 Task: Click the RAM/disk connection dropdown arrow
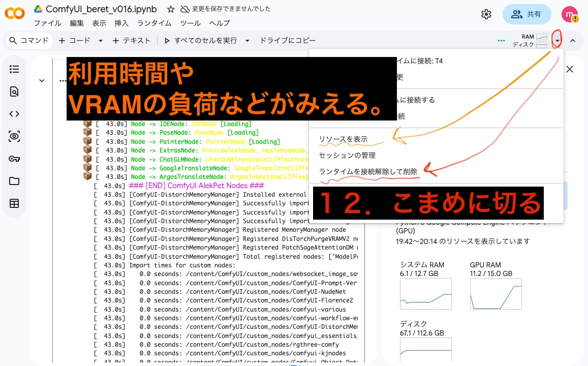tap(558, 41)
